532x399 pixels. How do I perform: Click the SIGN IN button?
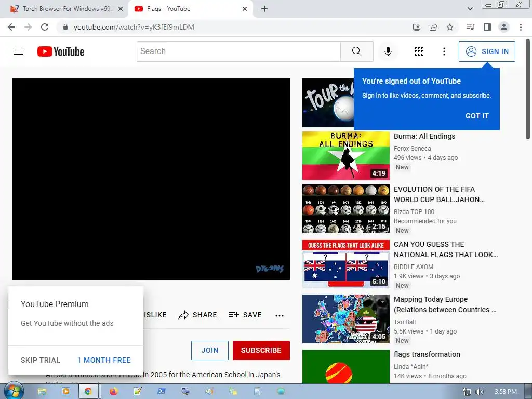click(x=487, y=51)
